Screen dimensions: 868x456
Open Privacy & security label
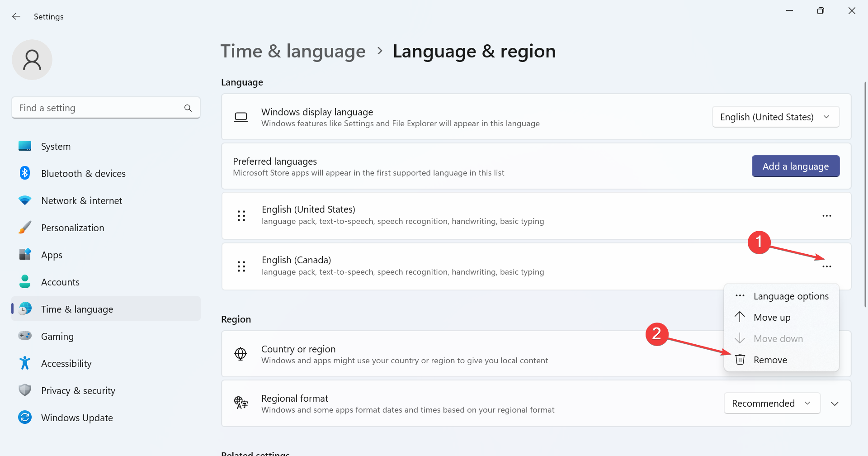[x=78, y=391]
